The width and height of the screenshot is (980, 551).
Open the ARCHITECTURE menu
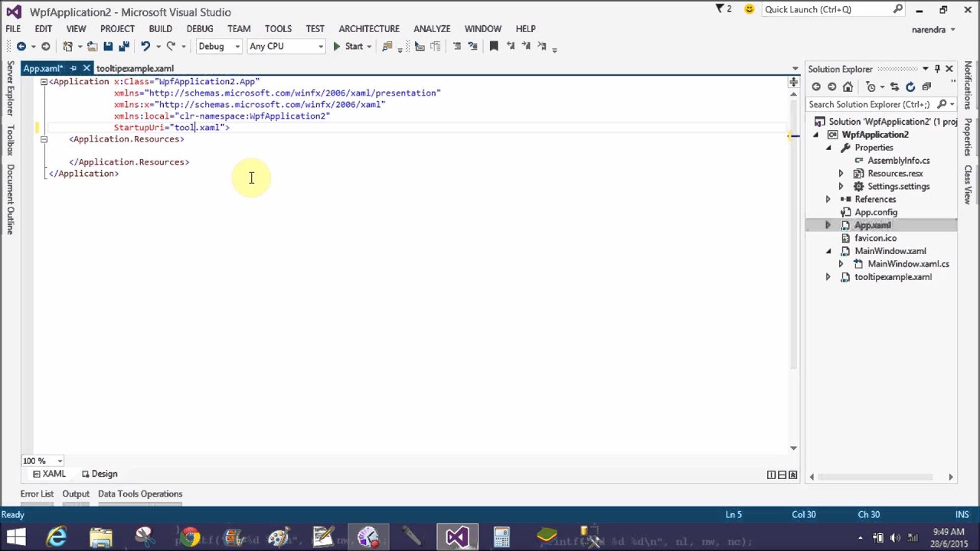click(x=369, y=29)
